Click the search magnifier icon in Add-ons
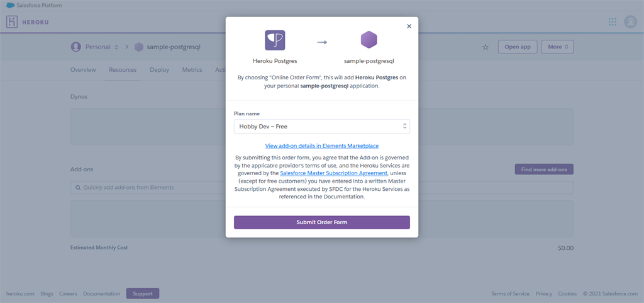Viewport: 644px width, 303px height. pos(78,188)
